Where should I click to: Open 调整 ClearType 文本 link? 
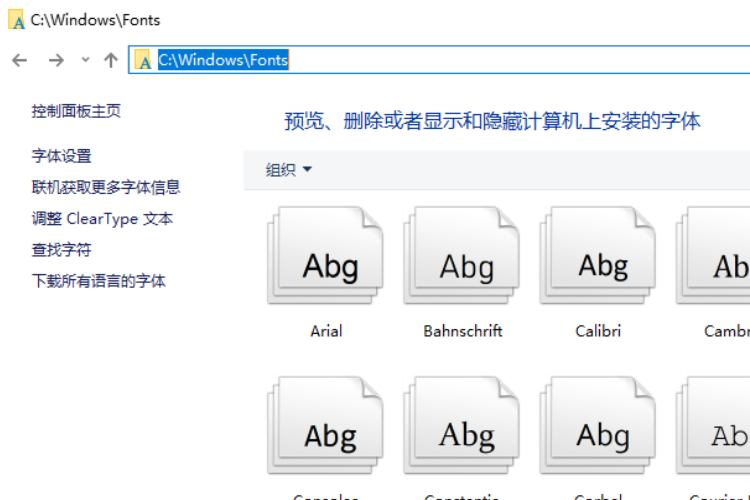[102, 219]
